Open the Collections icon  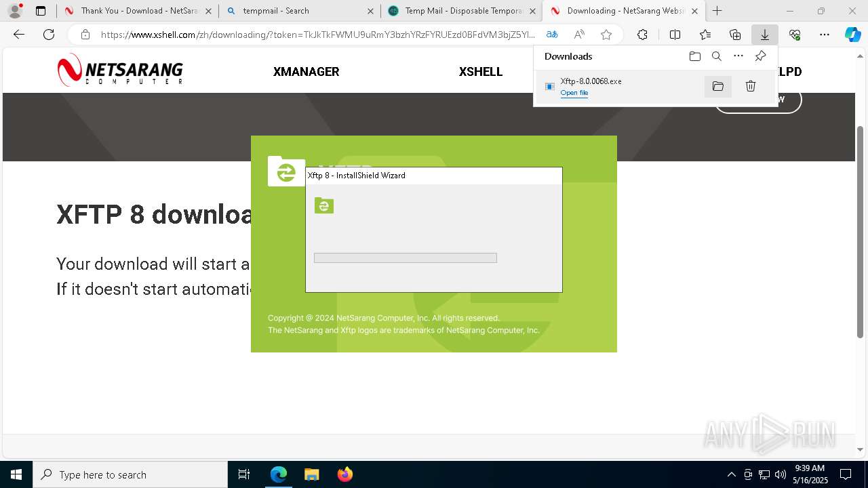click(735, 35)
